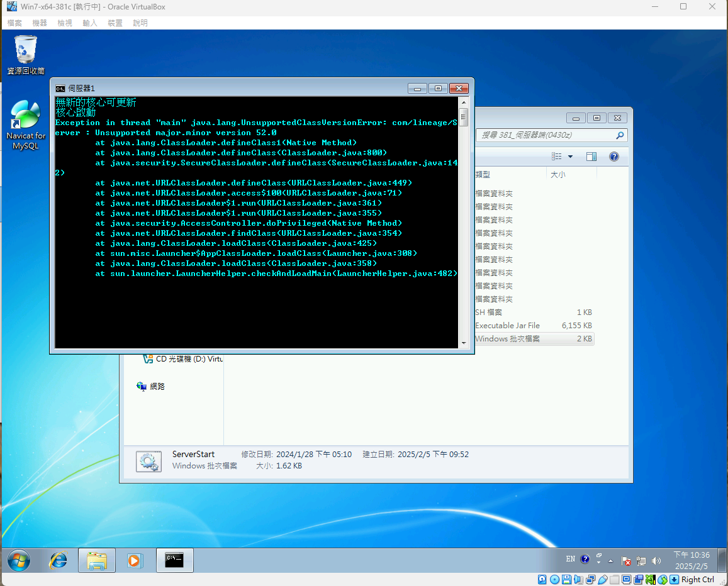This screenshot has height=586, width=728.
Task: Open the 裝置 menu in VirtualBox
Action: click(x=115, y=23)
